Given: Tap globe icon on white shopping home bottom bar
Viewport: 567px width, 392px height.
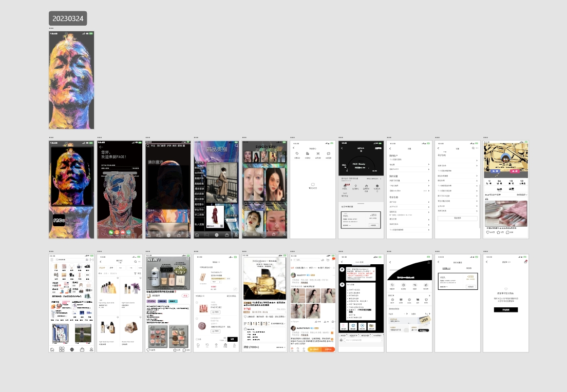Looking at the screenshot, I should pyautogui.click(x=72, y=349).
